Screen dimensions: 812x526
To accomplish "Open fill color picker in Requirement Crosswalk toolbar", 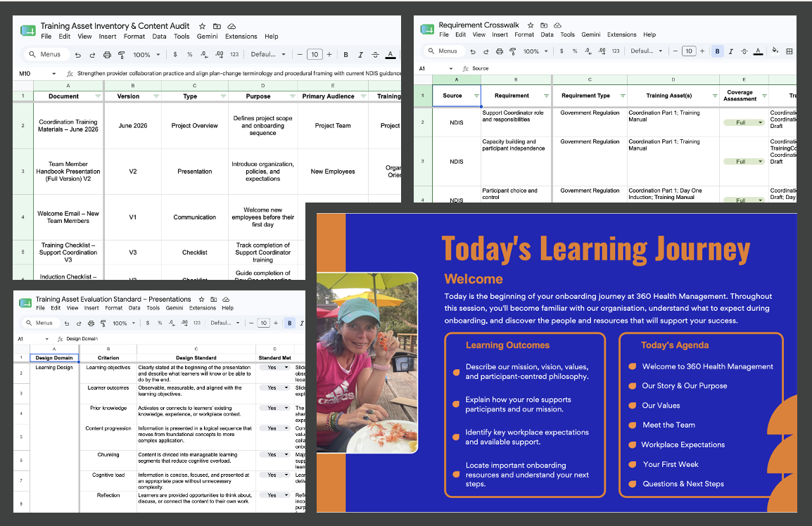I will click(x=775, y=51).
